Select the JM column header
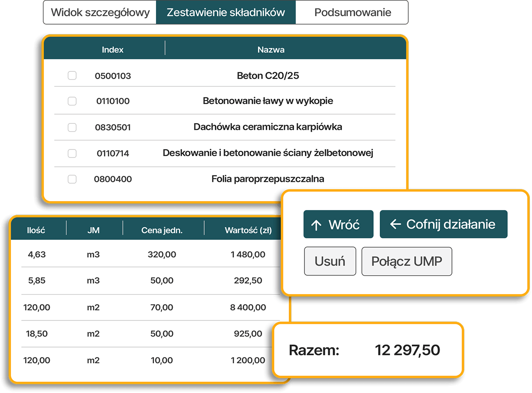 coord(94,230)
